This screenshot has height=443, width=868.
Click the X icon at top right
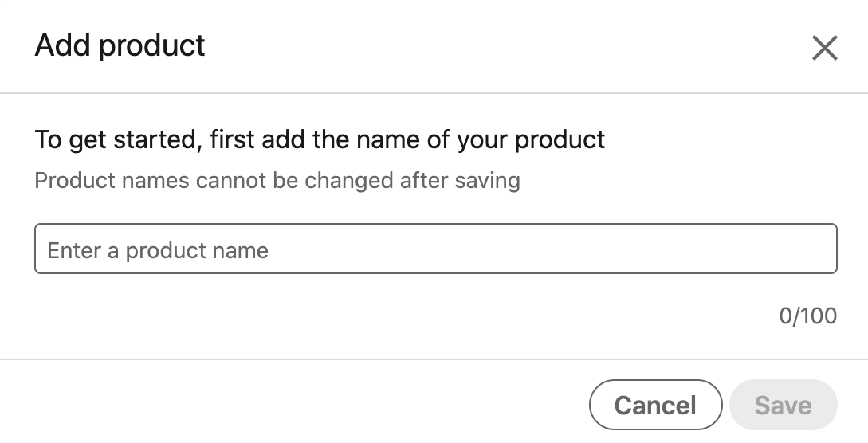[824, 48]
